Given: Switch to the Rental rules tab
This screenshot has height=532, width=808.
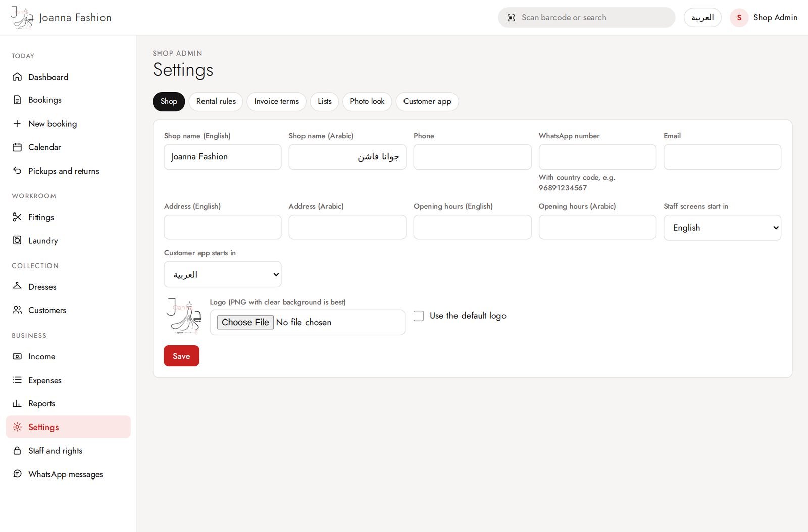Looking at the screenshot, I should (216, 101).
